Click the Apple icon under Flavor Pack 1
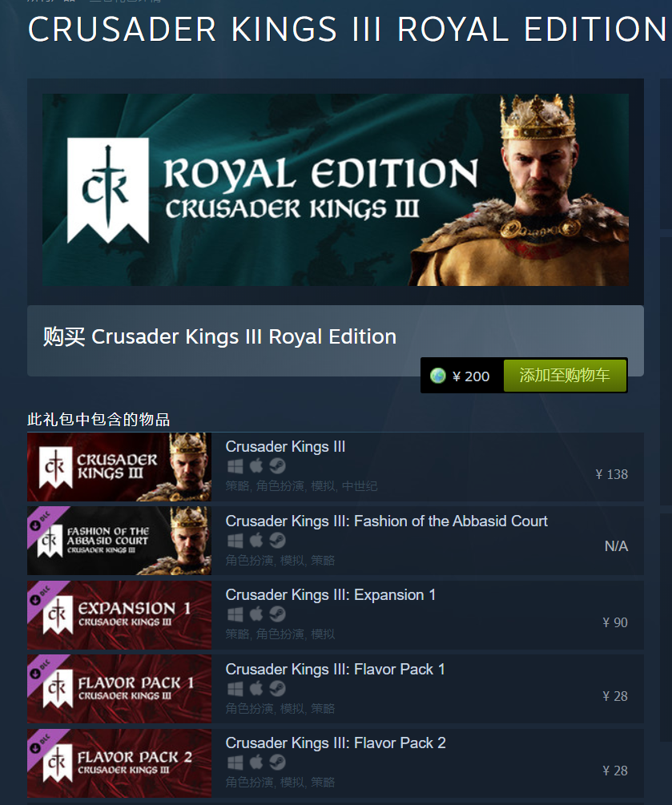Viewport: 672px width, 805px height. [x=256, y=689]
